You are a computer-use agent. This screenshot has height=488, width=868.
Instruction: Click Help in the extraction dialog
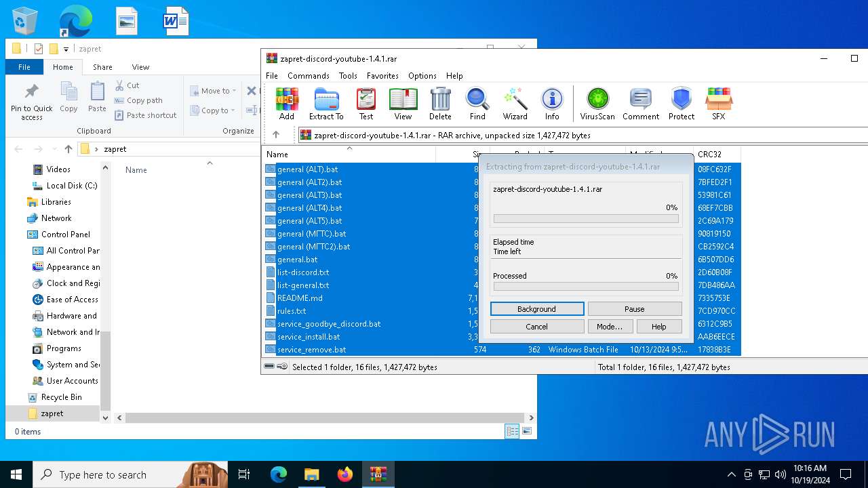[659, 326]
